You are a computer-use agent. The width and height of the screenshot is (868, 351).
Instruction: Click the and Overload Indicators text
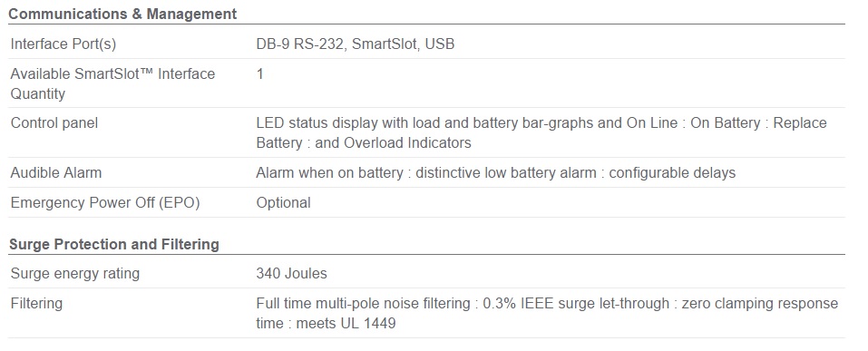pos(393,142)
